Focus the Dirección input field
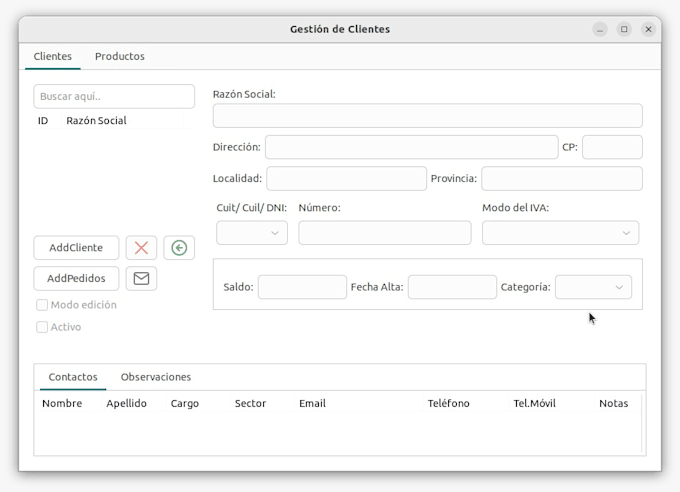This screenshot has width=680, height=492. [412, 147]
